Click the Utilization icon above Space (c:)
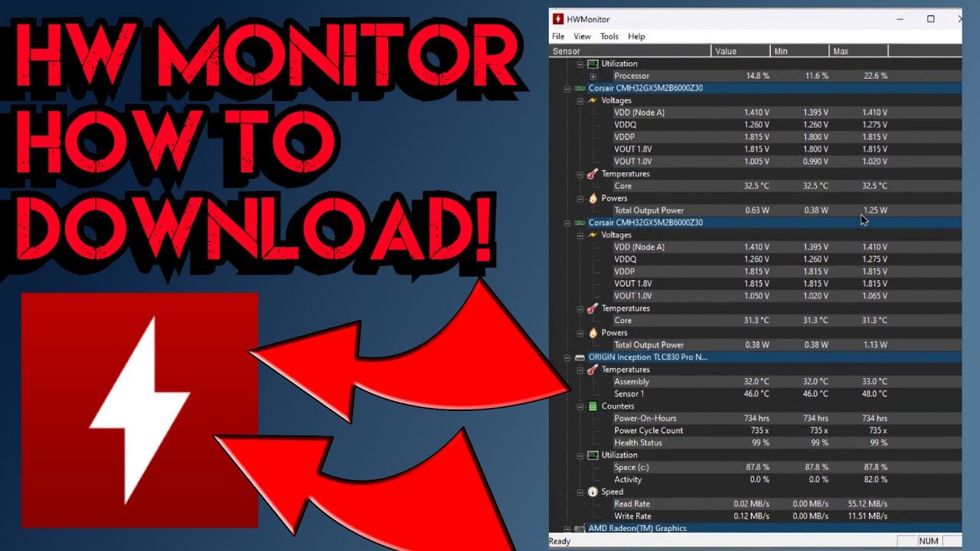 [x=592, y=455]
